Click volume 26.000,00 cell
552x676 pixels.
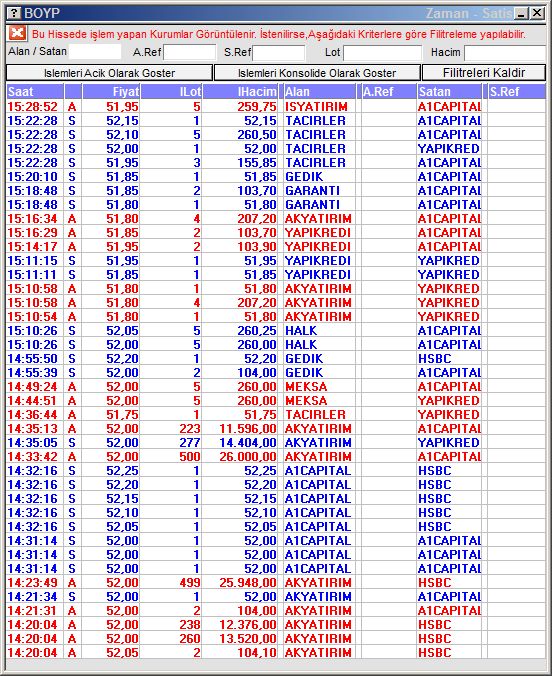248,457
